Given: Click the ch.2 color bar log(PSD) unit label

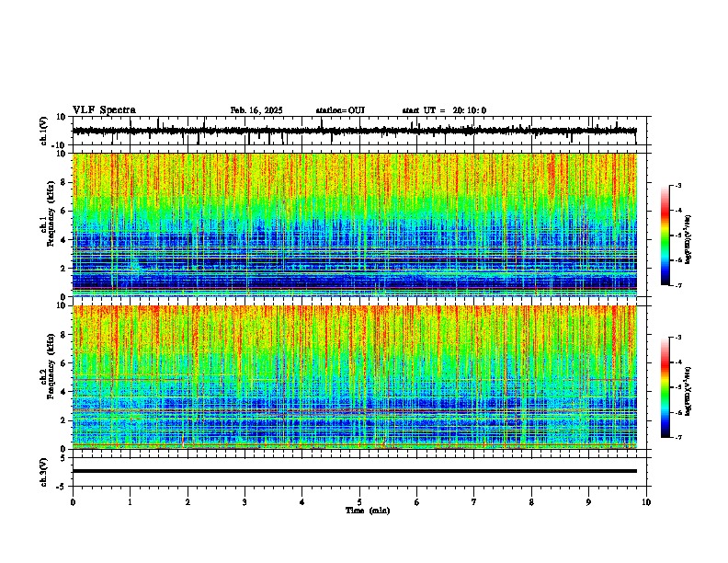Looking at the screenshot, I should [x=688, y=391].
